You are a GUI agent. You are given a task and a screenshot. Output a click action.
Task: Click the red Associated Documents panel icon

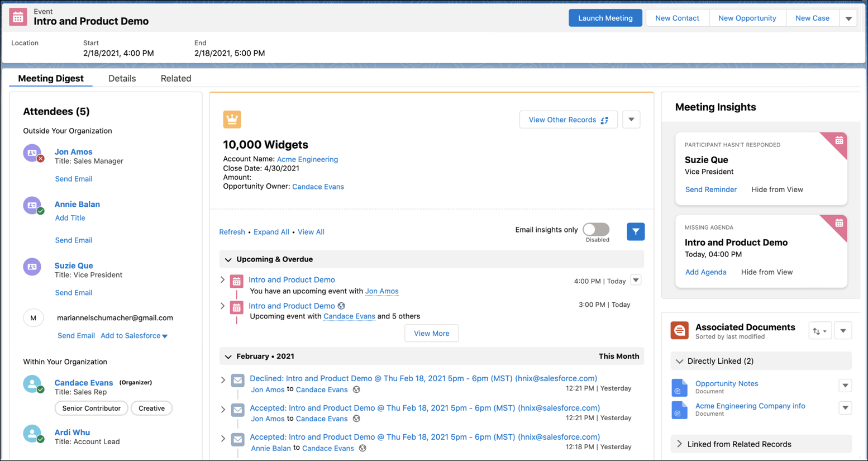point(679,330)
